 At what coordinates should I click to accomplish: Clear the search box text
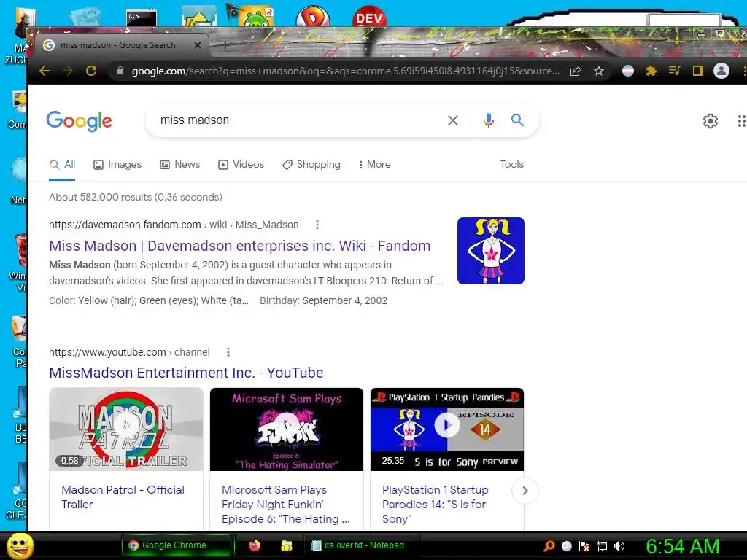[453, 120]
